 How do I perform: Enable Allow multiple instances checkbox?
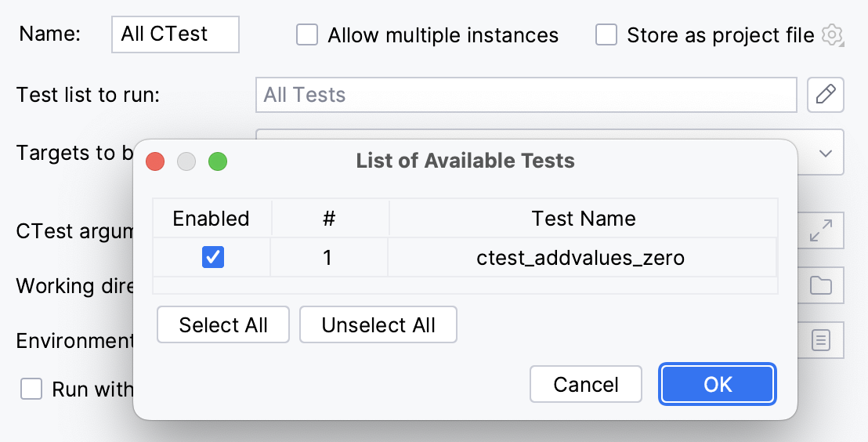pos(307,35)
